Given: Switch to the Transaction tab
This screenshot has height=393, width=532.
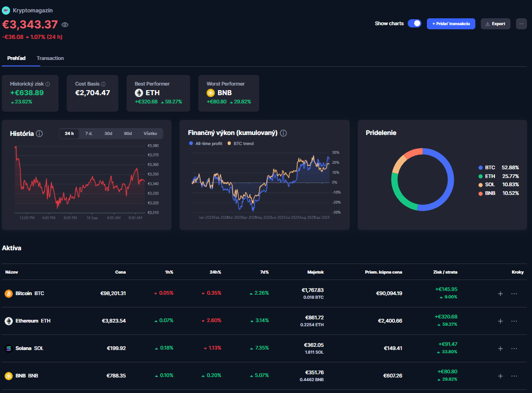Looking at the screenshot, I should 50,58.
